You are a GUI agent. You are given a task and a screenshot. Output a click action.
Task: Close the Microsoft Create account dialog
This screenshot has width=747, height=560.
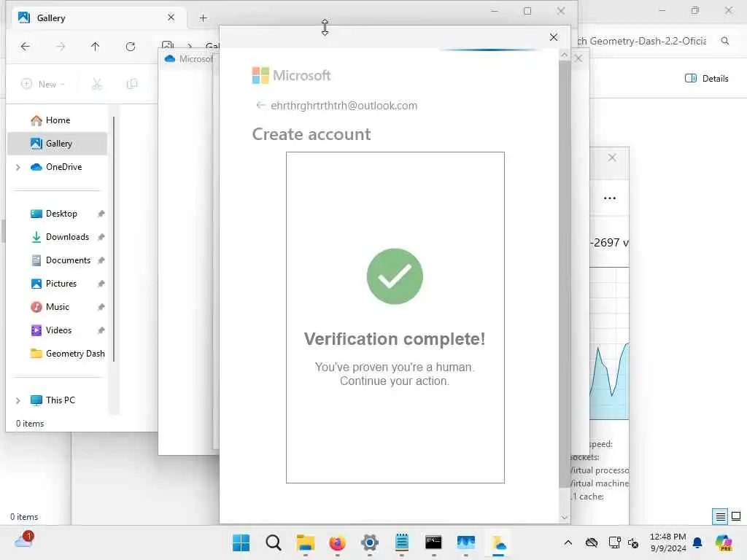[553, 37]
